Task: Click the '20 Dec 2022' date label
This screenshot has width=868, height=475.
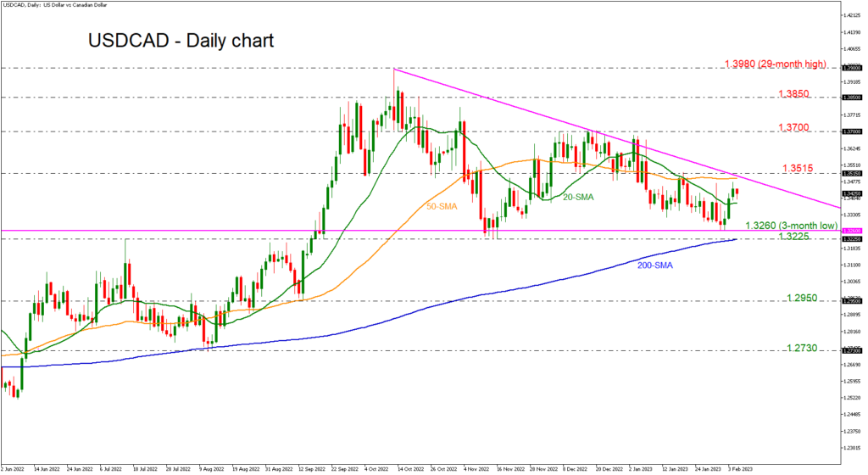Action: [609, 469]
